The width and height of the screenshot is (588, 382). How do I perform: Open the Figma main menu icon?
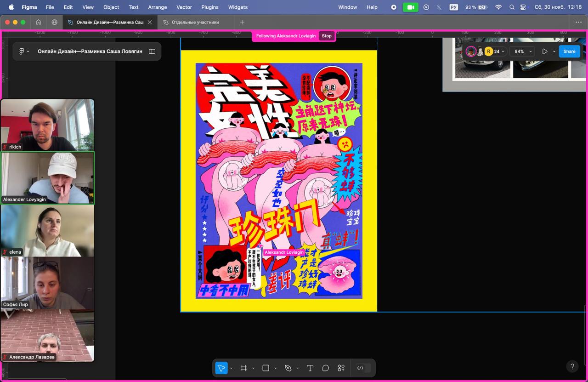tap(23, 51)
